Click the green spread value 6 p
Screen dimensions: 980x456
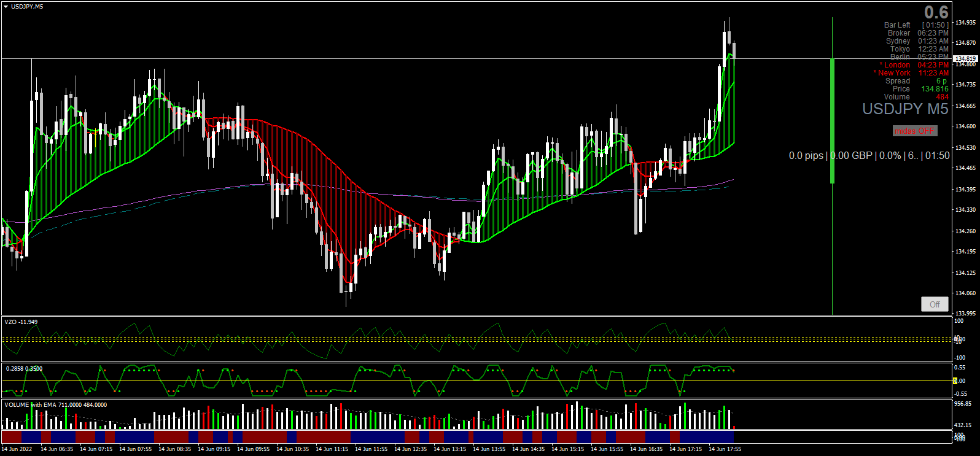point(942,81)
